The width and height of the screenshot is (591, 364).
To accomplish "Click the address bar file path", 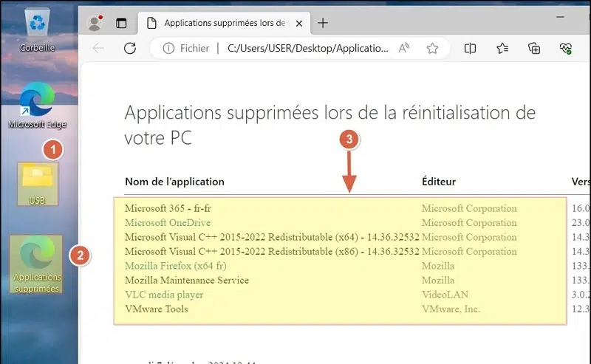I will (307, 48).
